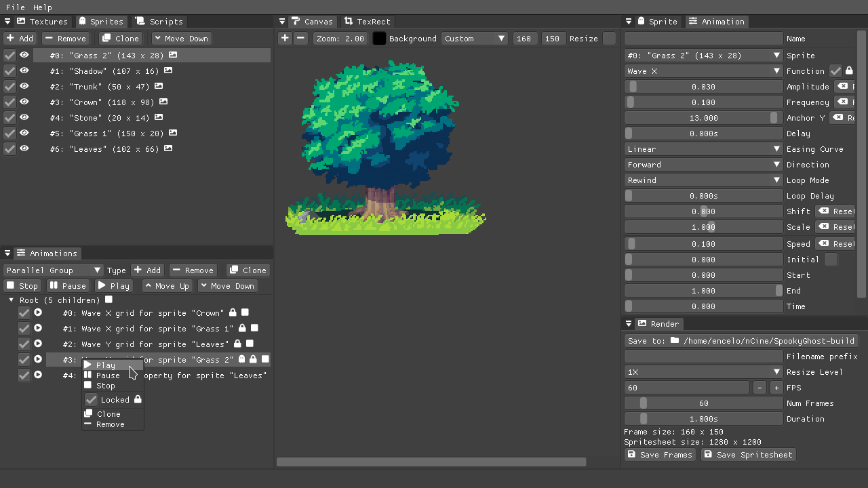
Task: Open the Easing Curve dropdown set to Linear
Action: (703, 148)
